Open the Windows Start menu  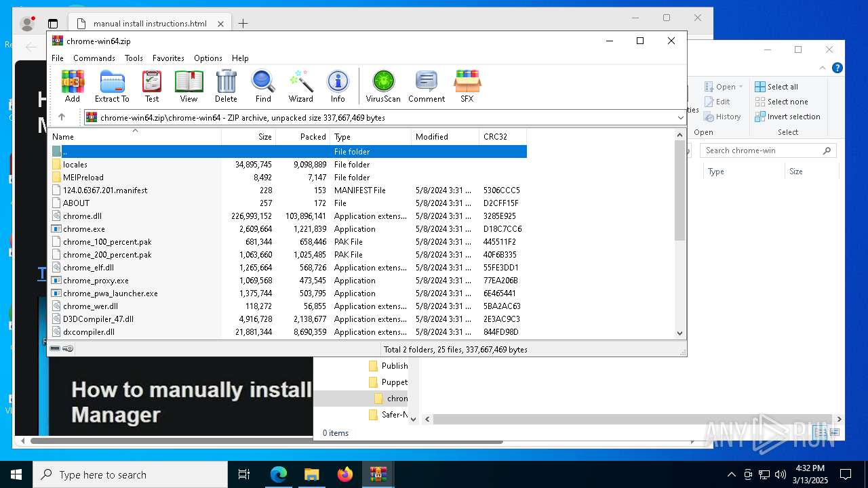coord(16,474)
